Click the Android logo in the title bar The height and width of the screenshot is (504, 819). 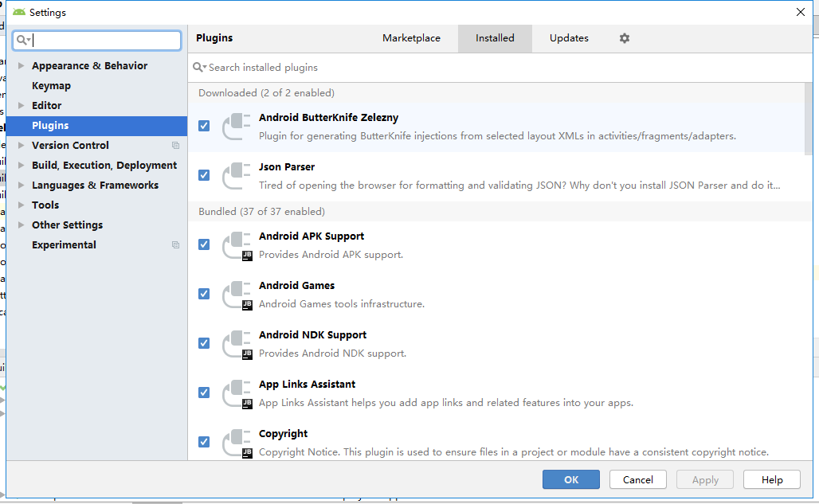point(19,12)
